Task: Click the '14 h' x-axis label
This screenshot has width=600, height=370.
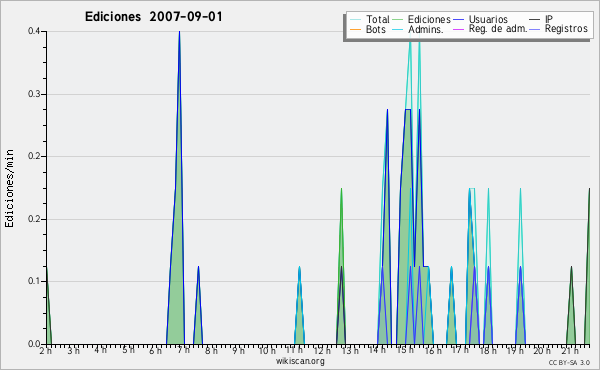Action: coord(377,350)
